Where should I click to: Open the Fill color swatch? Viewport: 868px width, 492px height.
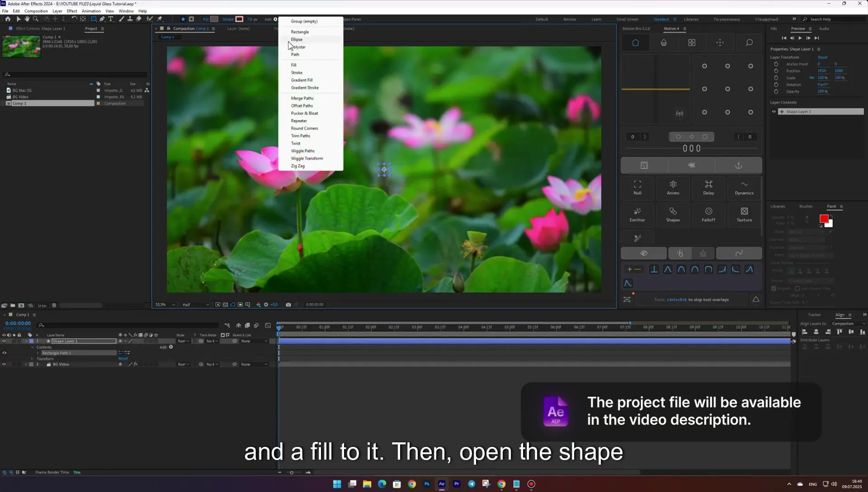[214, 19]
